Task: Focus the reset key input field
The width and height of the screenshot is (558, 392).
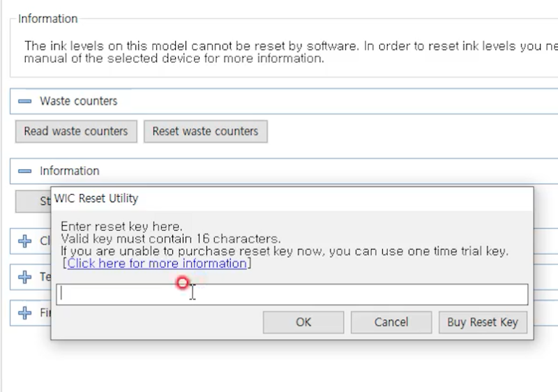Action: [x=292, y=294]
